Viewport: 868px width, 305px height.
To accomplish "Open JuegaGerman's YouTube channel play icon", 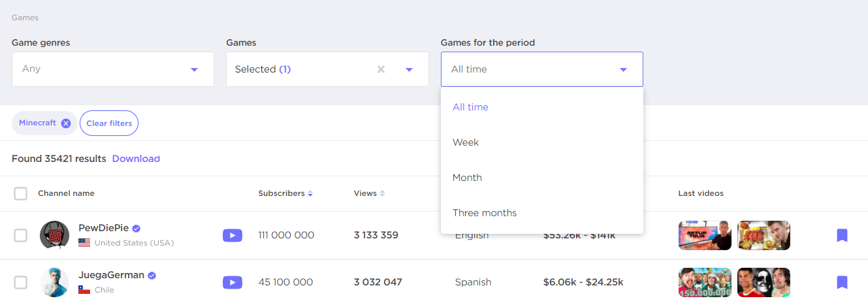I will click(232, 282).
